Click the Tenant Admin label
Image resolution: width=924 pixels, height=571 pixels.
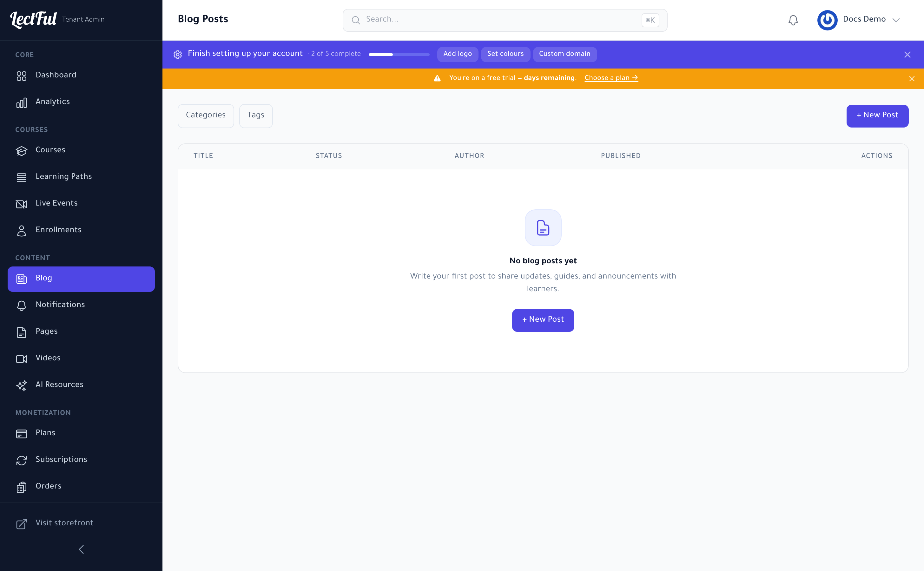click(x=83, y=20)
